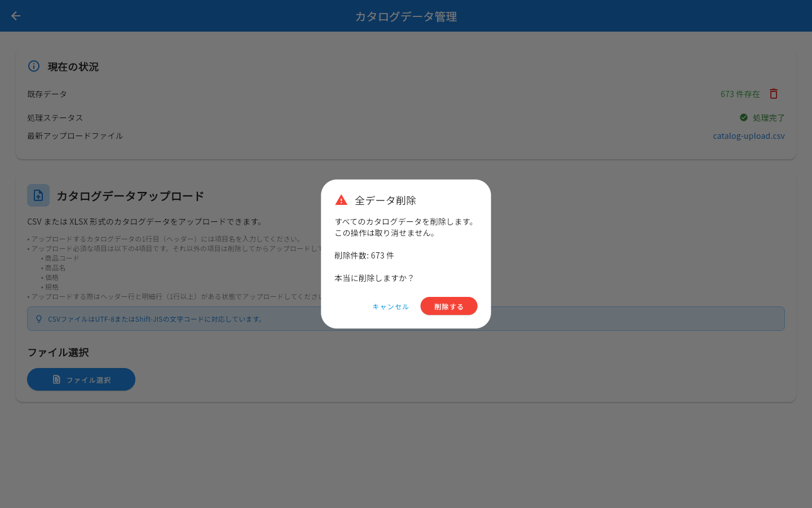The image size is (812, 508).
Task: Click the ファイル選択 section heading
Action: pos(58,352)
